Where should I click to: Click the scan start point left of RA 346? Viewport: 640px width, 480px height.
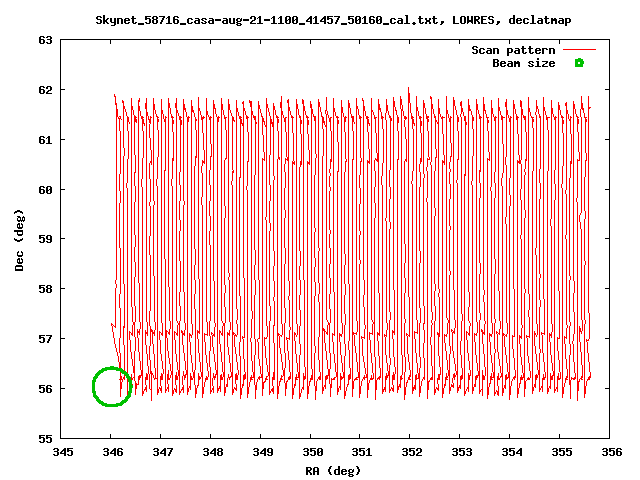[x=111, y=324]
